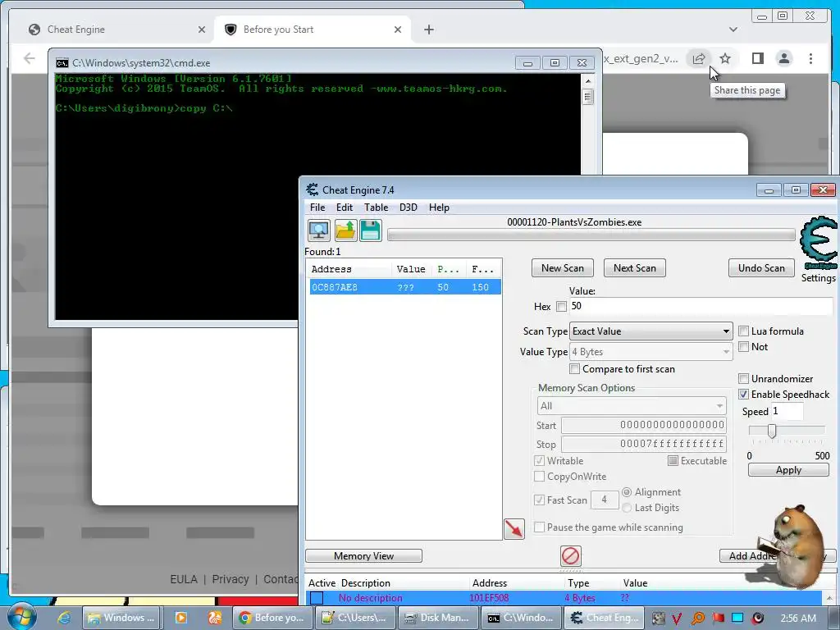Open Internet Explorer from the taskbar
The height and width of the screenshot is (630, 840).
coord(64,618)
